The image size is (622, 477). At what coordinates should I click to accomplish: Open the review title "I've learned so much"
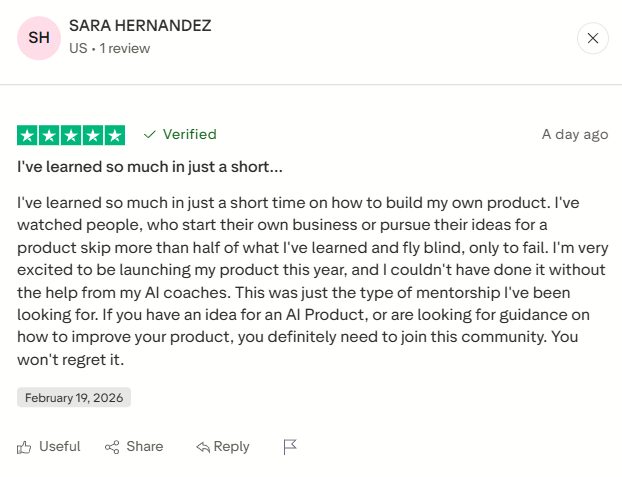click(150, 166)
